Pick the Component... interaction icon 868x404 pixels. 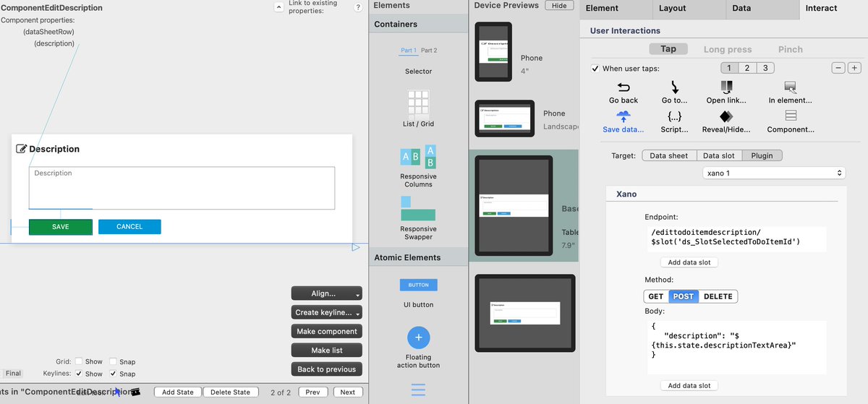coord(791,116)
